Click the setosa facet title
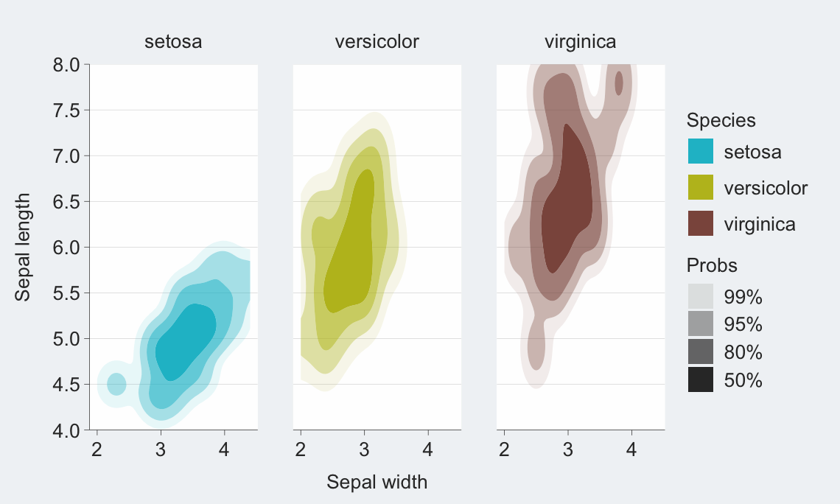Screen dimensions: 840x504 173,42
